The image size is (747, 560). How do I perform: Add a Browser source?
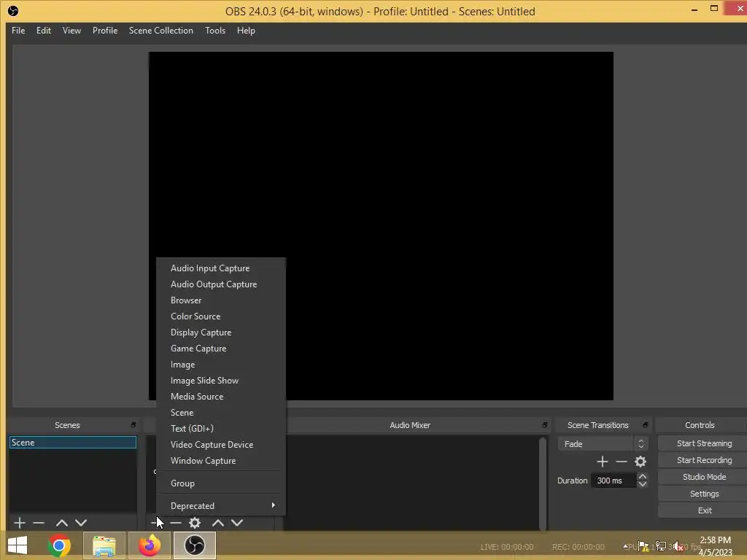(x=221, y=300)
